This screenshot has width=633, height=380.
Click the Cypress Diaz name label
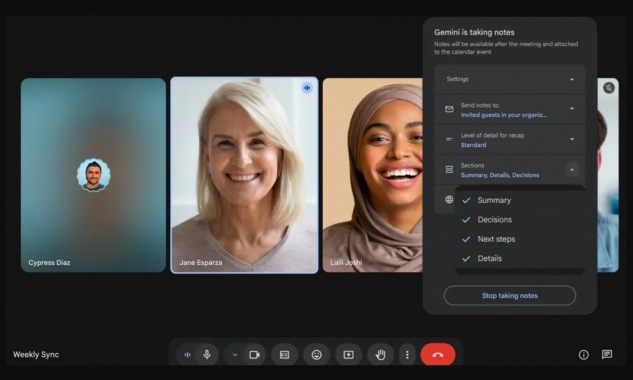point(49,262)
